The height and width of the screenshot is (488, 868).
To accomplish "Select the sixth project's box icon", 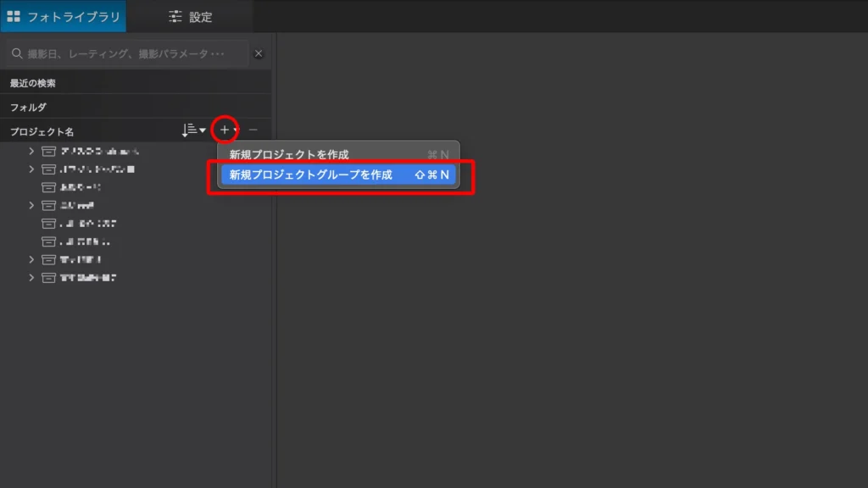I will [x=48, y=241].
